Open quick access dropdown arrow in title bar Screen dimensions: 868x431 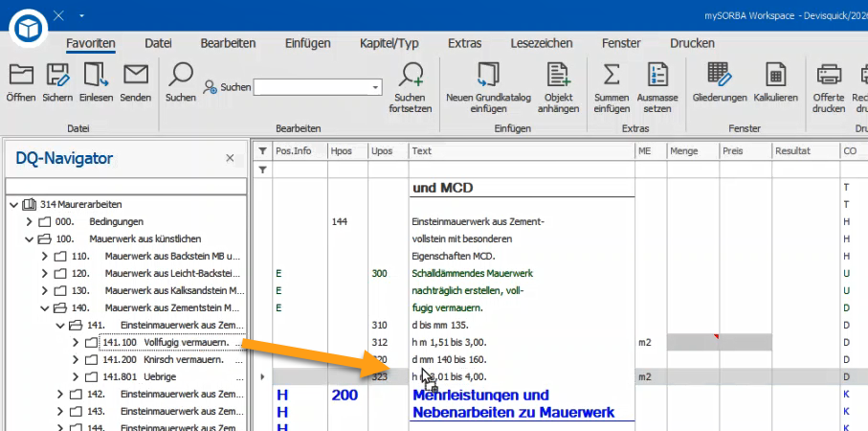[82, 15]
